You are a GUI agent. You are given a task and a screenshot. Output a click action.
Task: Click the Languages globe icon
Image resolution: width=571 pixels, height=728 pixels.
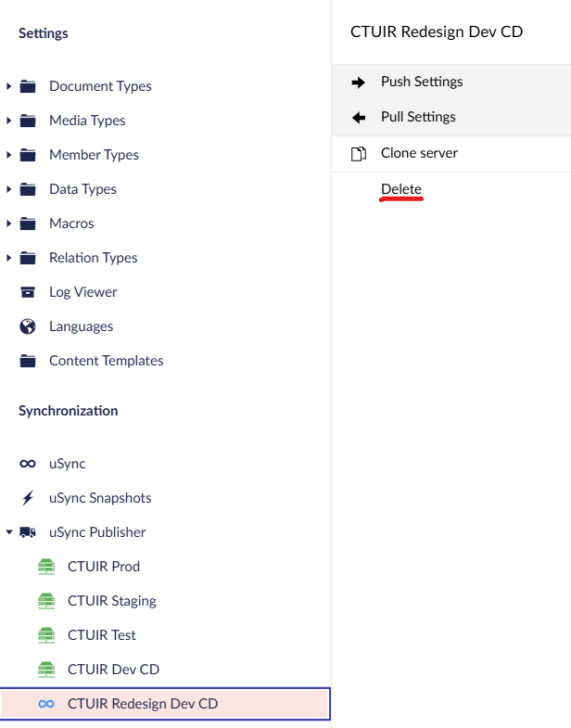pos(28,326)
